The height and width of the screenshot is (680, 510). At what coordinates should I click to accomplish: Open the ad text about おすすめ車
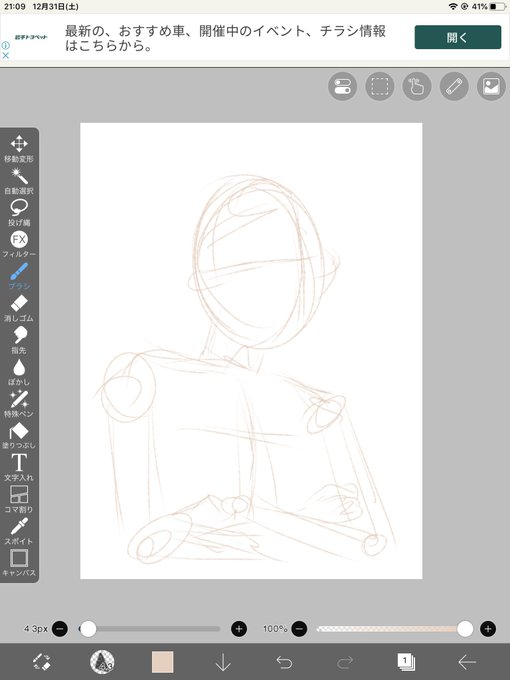pyautogui.click(x=225, y=38)
